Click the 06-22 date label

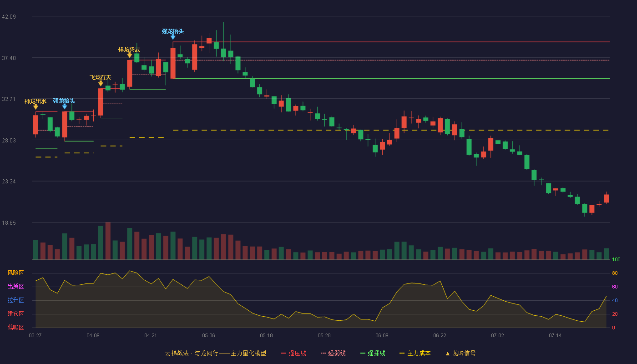[x=440, y=335]
